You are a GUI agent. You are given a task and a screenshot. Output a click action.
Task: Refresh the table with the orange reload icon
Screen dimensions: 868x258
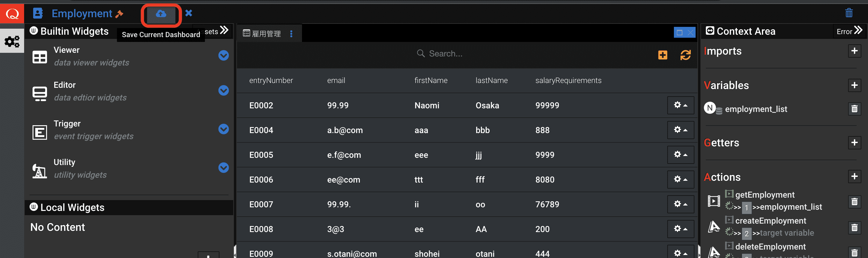(x=685, y=55)
